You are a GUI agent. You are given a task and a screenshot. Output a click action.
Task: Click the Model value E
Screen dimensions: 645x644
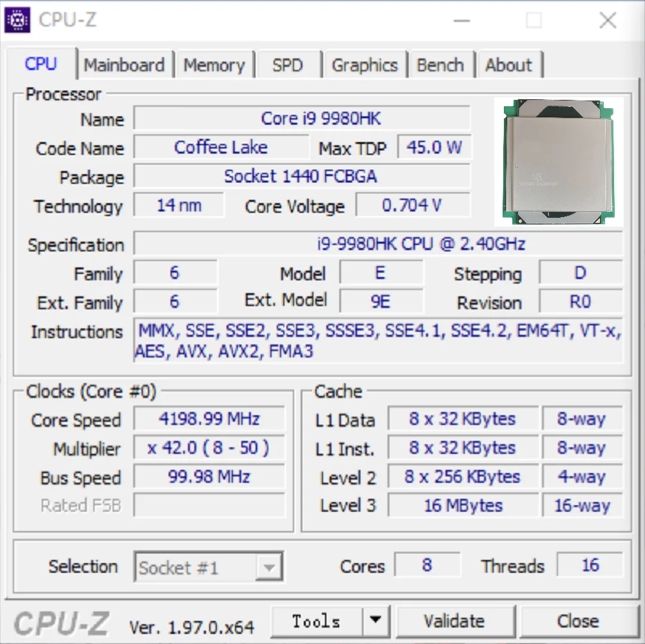point(381,272)
